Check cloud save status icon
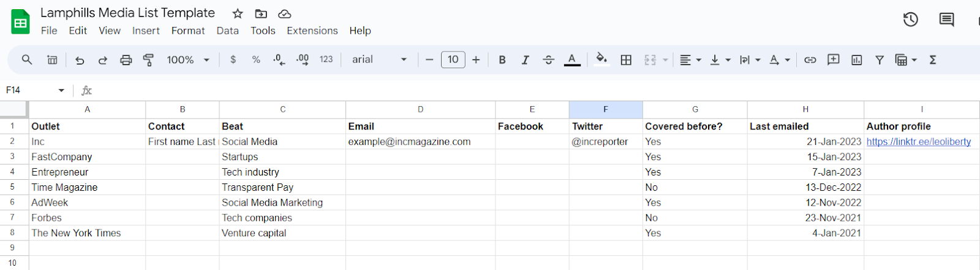The height and width of the screenshot is (270, 980). point(284,13)
